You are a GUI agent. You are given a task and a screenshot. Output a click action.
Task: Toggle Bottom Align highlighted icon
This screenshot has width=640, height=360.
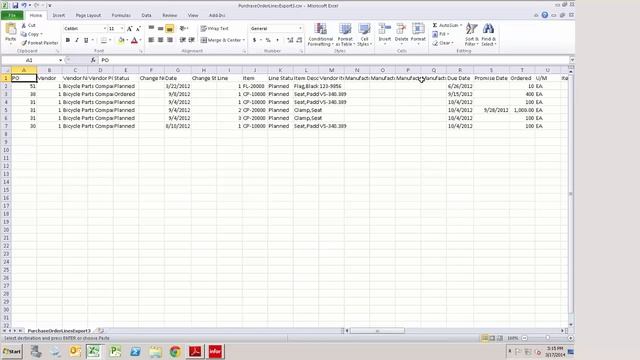point(169,28)
